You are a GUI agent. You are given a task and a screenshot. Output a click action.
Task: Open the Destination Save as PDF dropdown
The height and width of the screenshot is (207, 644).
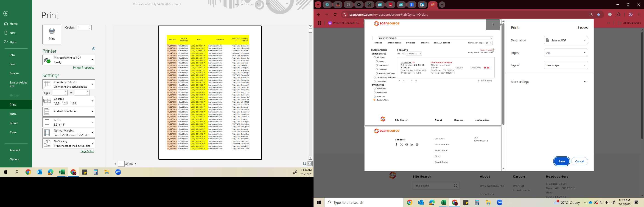(566, 40)
